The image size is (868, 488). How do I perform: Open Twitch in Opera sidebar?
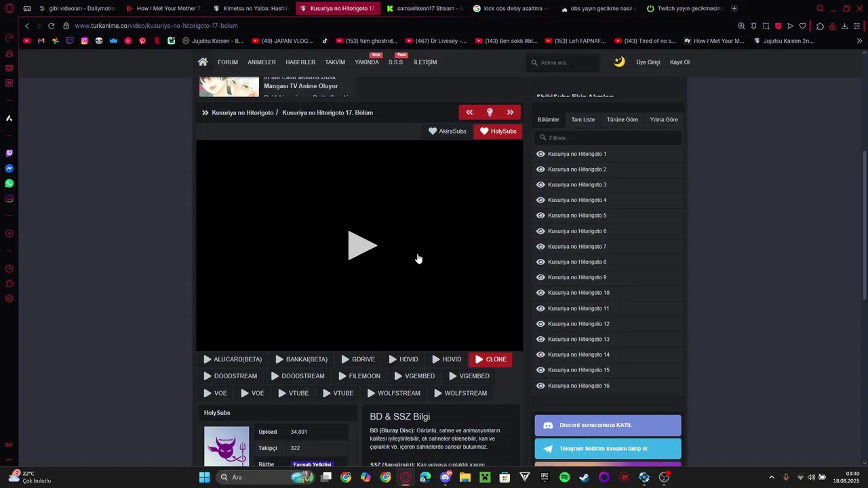coord(9,153)
